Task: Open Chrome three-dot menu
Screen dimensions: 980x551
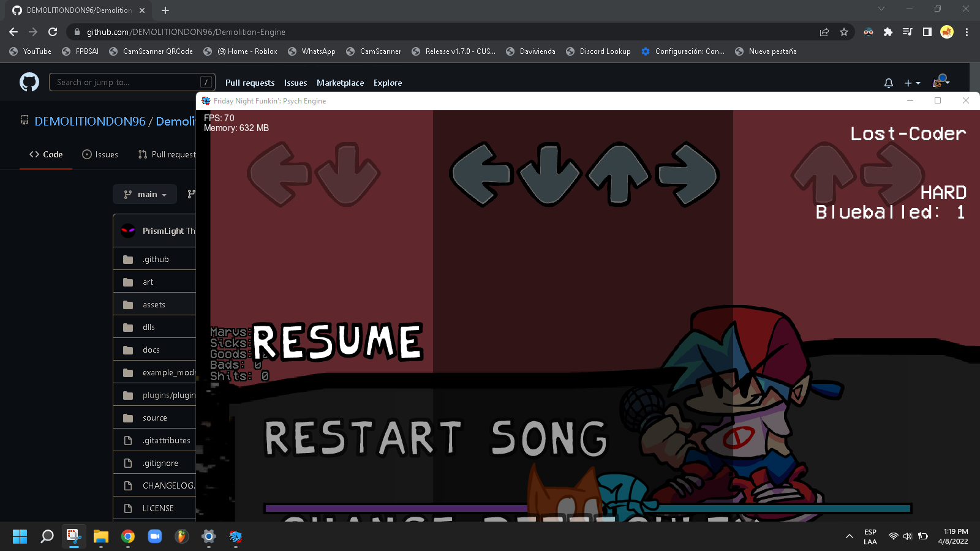Action: (967, 32)
